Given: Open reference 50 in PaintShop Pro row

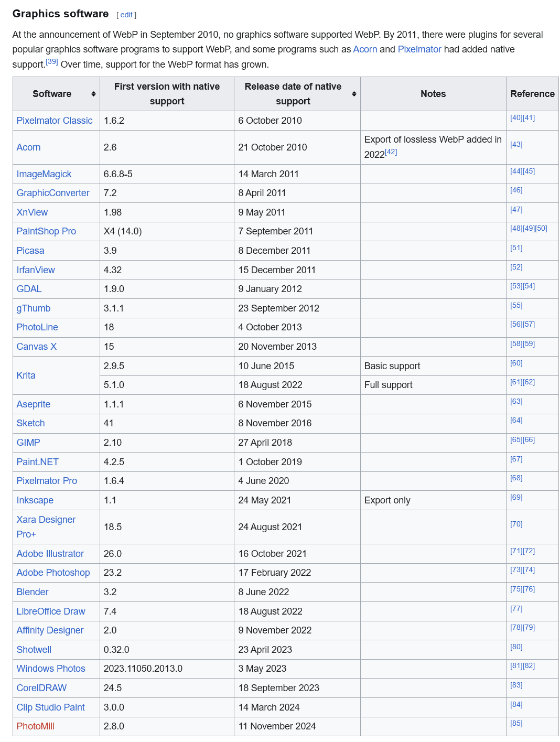Looking at the screenshot, I should tap(541, 229).
